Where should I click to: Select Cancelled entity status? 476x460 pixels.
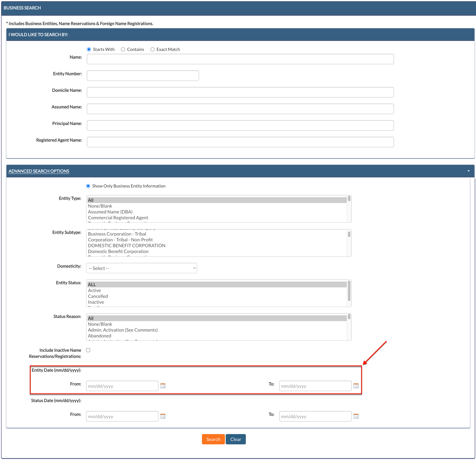217,296
